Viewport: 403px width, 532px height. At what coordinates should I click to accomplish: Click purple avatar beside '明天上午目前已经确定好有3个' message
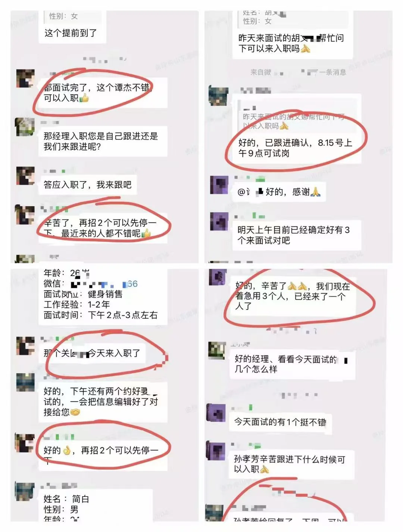pos(219,222)
